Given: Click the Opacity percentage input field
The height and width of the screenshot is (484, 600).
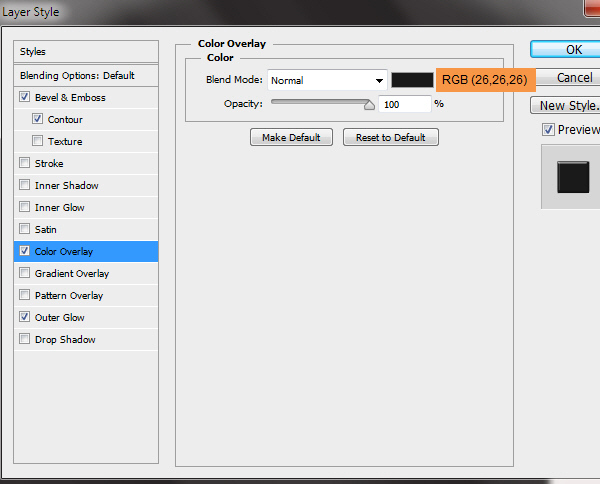Looking at the screenshot, I should point(404,104).
